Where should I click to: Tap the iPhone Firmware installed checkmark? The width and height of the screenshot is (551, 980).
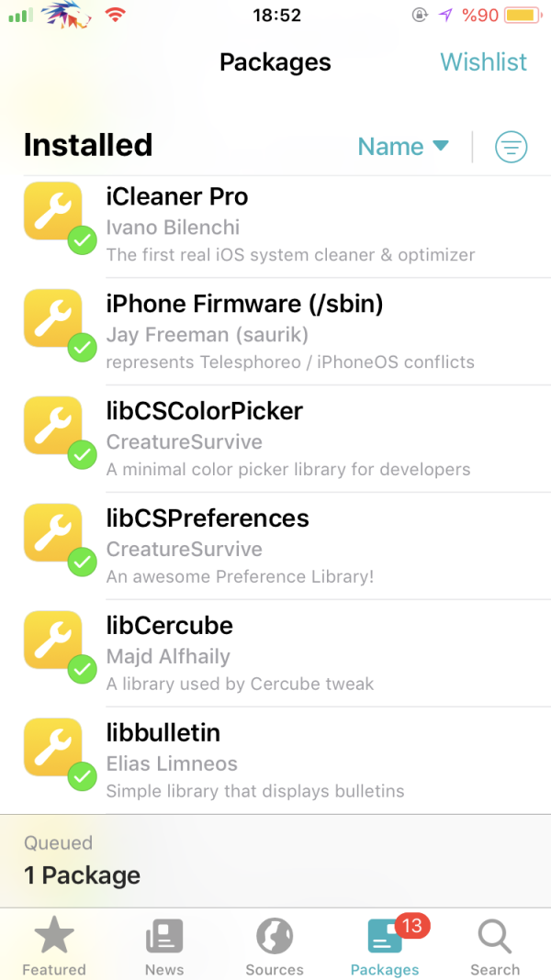click(83, 348)
